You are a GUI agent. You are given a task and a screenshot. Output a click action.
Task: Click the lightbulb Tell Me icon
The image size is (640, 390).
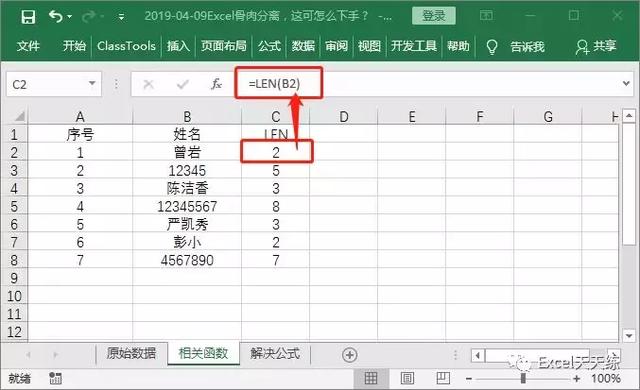(x=492, y=47)
